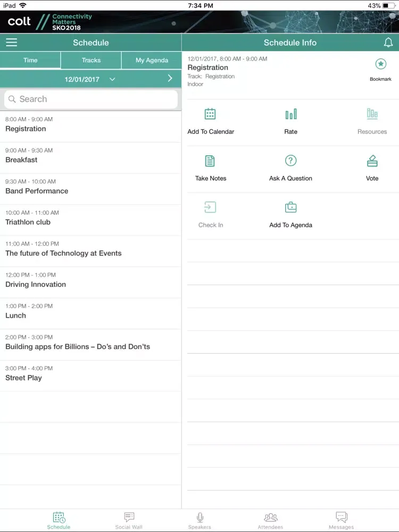Screen dimensions: 399x532
Task: Click the Vote label
Action: point(372,178)
